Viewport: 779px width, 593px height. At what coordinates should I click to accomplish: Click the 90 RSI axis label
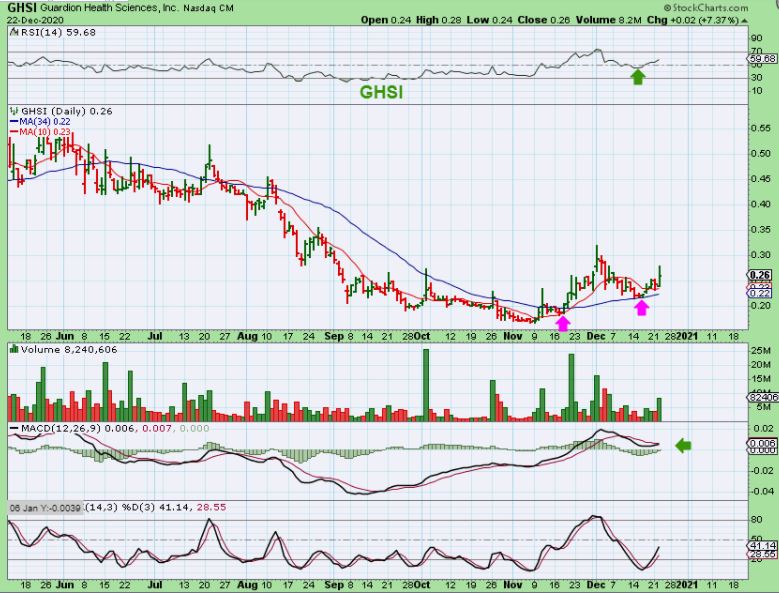757,39
